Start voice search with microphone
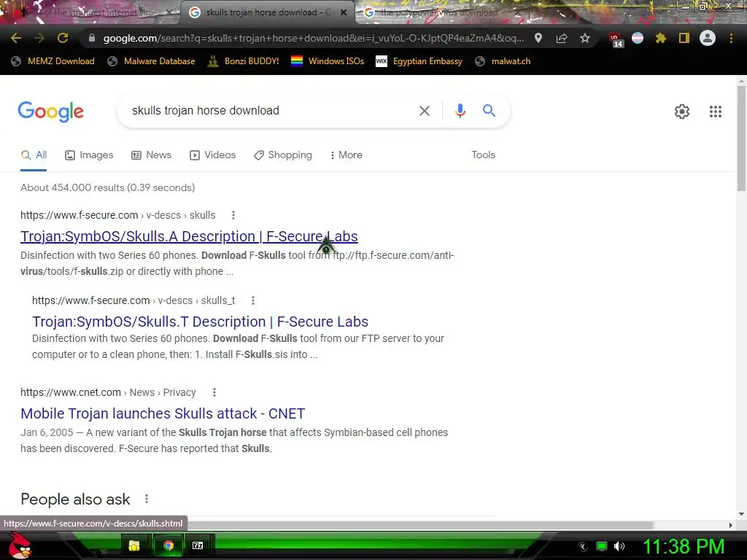The image size is (747, 560). pos(460,111)
